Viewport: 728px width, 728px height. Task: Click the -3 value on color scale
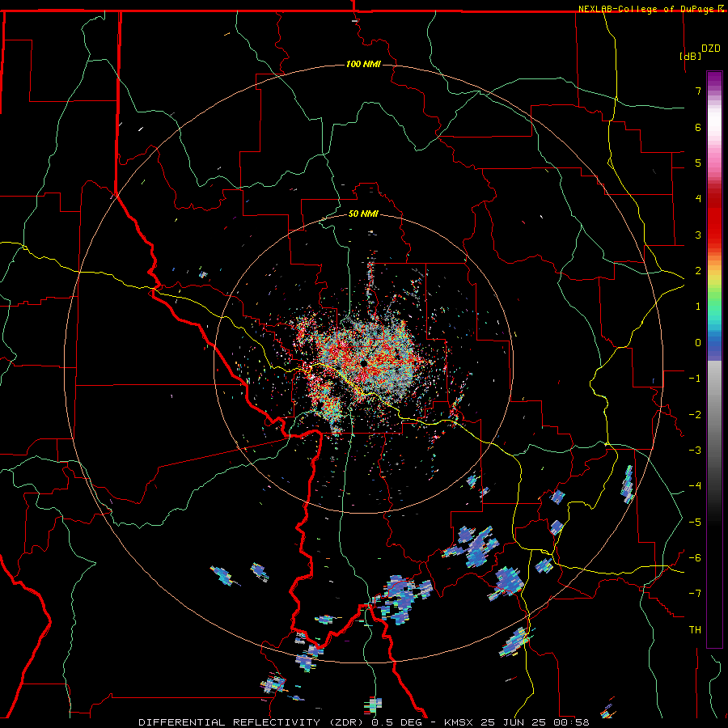[695, 451]
